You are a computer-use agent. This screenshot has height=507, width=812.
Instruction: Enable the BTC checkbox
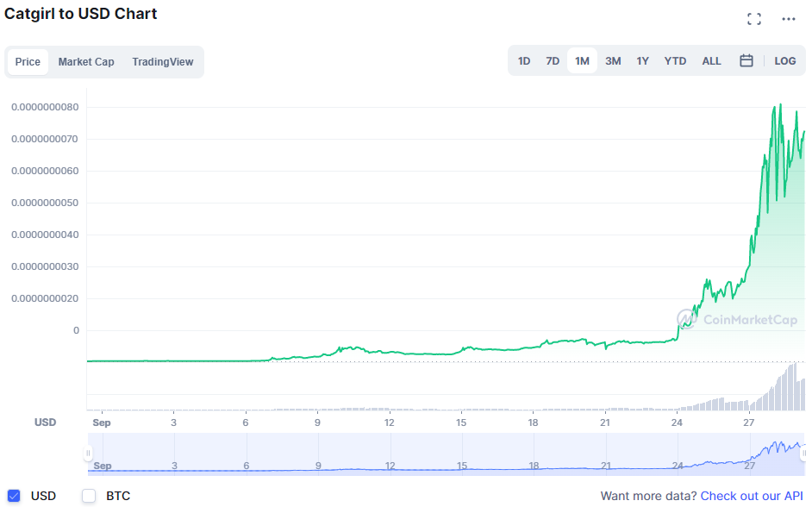pyautogui.click(x=89, y=496)
